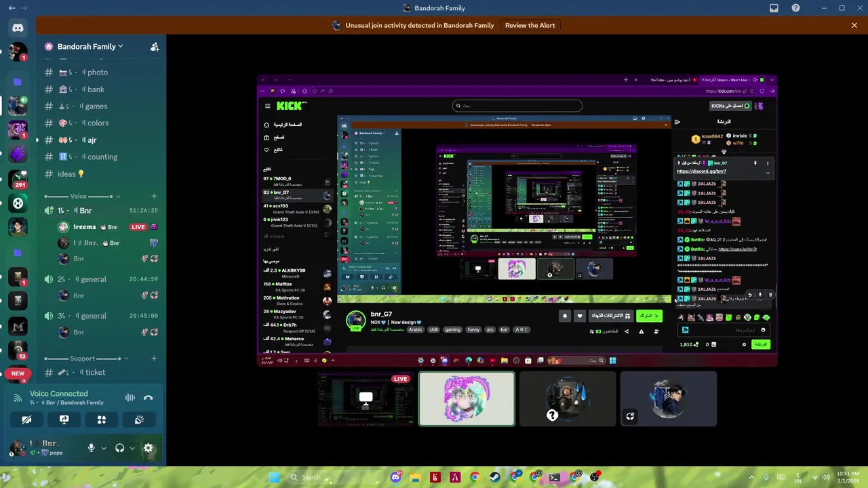Go forward using the title bar forward arrow

point(24,8)
